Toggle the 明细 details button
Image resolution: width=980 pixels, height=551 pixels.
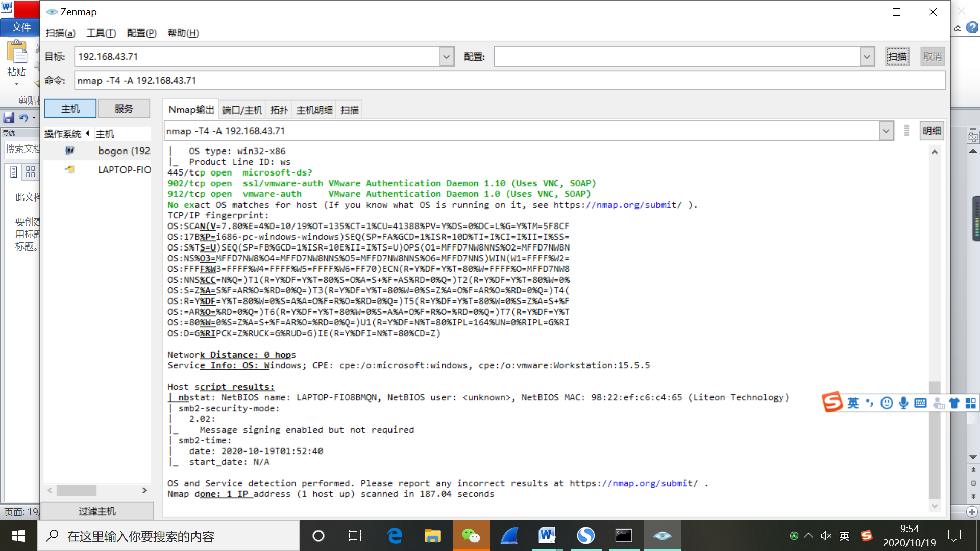coord(932,131)
